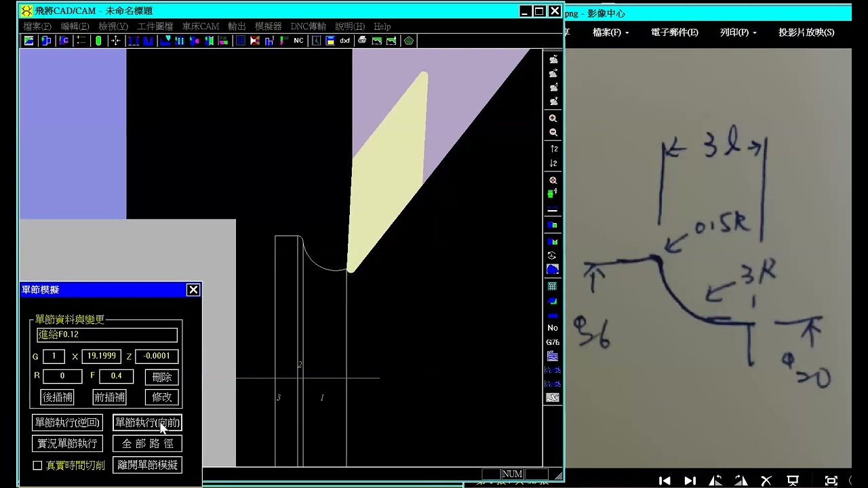Toggle the 真實時間切削 checkbox

click(x=37, y=466)
